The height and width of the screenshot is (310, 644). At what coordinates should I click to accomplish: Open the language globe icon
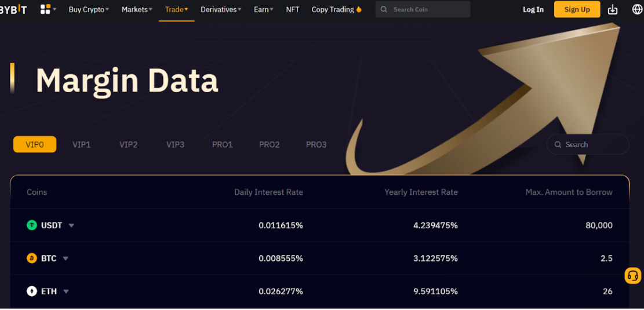637,9
